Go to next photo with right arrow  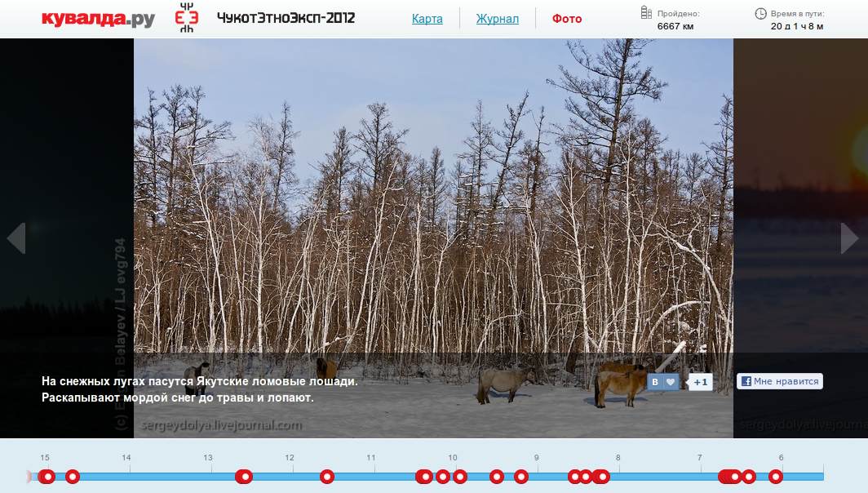point(850,238)
